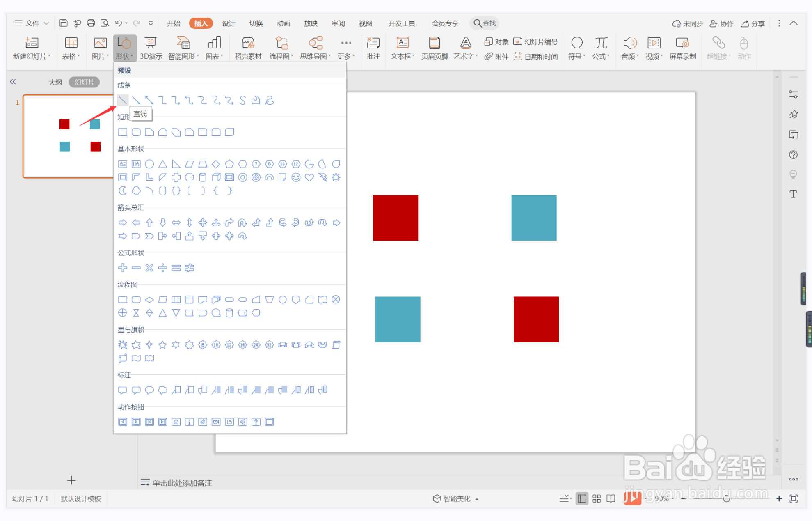The height and width of the screenshot is (521, 812).
Task: Click the zoom-in plus button
Action: point(779,498)
